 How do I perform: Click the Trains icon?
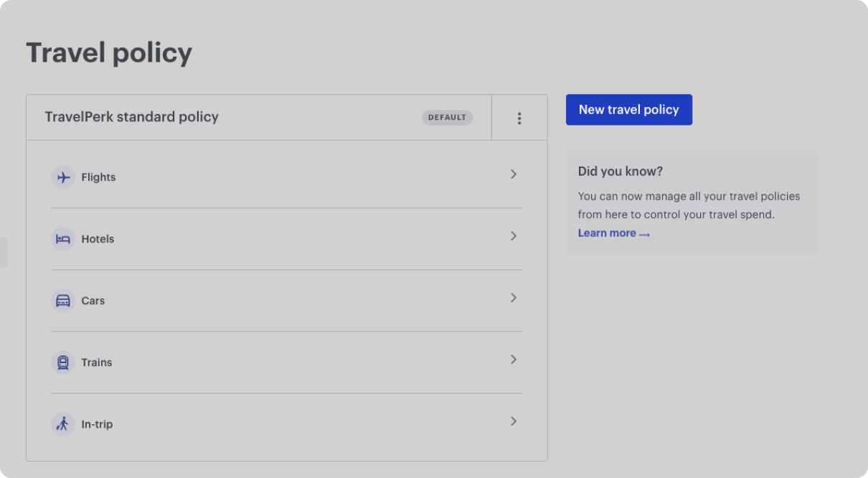click(63, 362)
